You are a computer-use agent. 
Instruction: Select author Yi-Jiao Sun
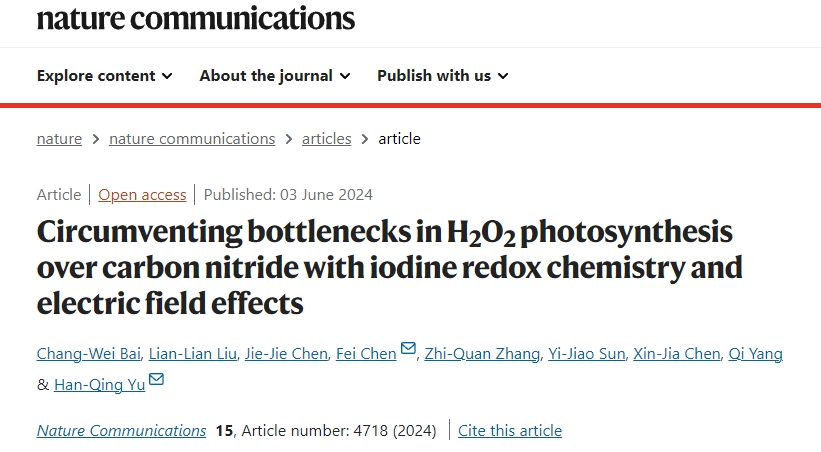[586, 354]
